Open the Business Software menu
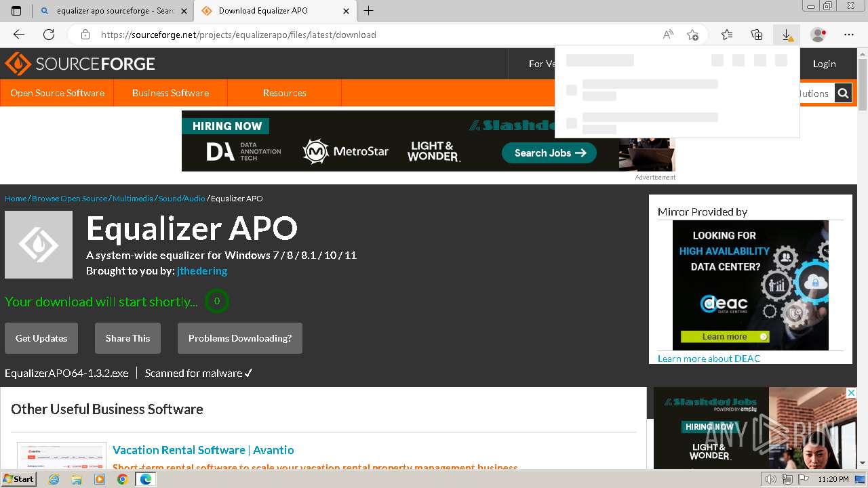This screenshot has height=488, width=868. click(x=170, y=93)
